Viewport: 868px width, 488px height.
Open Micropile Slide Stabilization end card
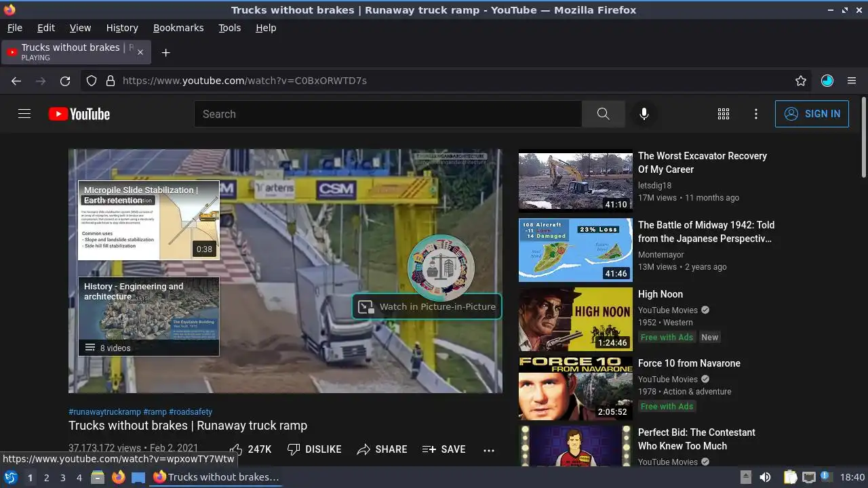pyautogui.click(x=149, y=220)
